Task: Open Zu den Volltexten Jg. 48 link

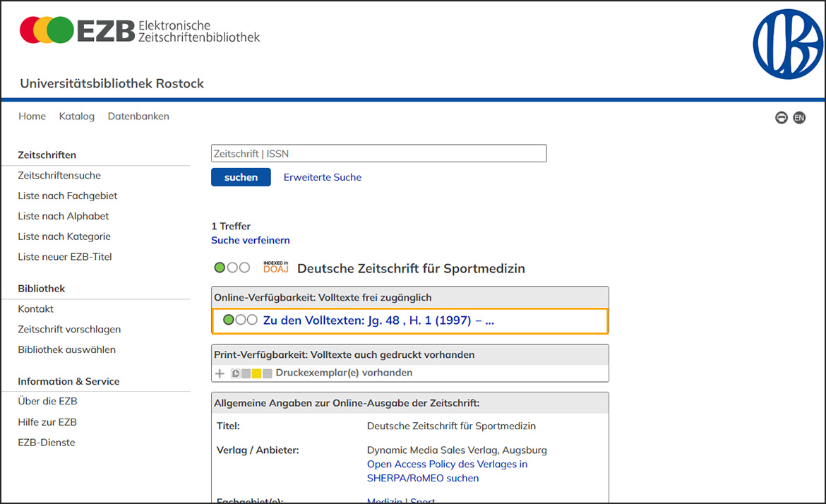Action: [378, 320]
